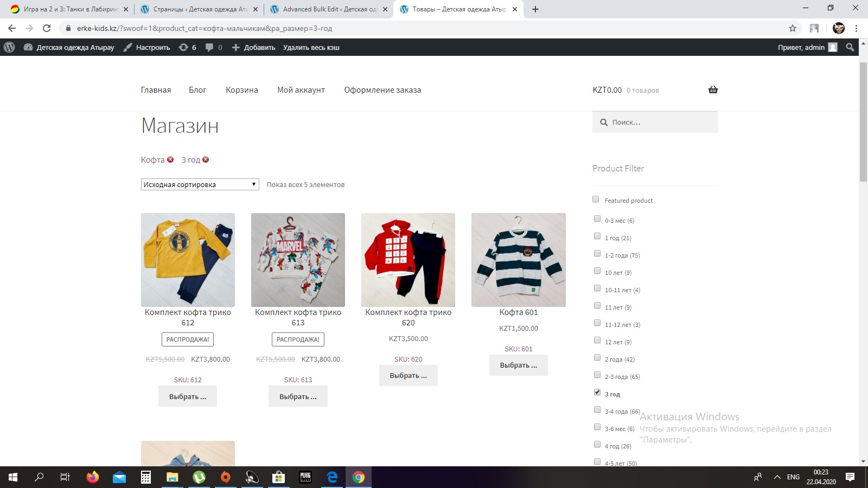Click Удалить весь кэш in admin bar
This screenshot has height=488, width=868.
(x=311, y=47)
